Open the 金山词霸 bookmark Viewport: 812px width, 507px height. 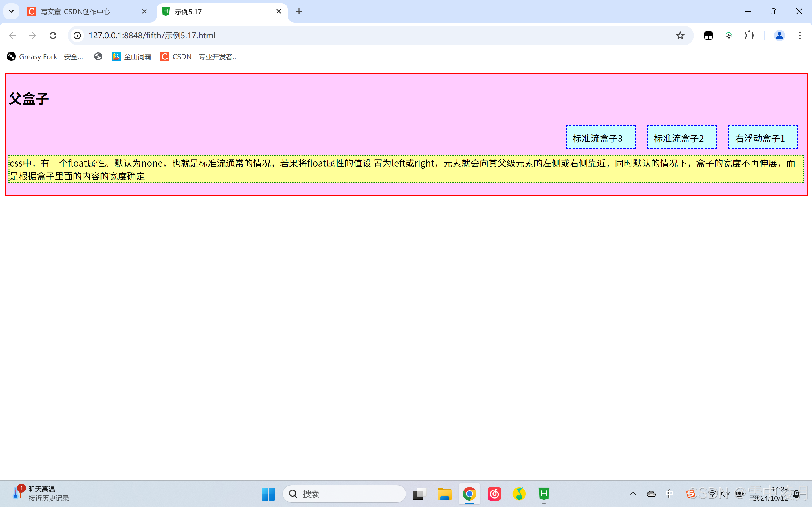click(x=131, y=57)
